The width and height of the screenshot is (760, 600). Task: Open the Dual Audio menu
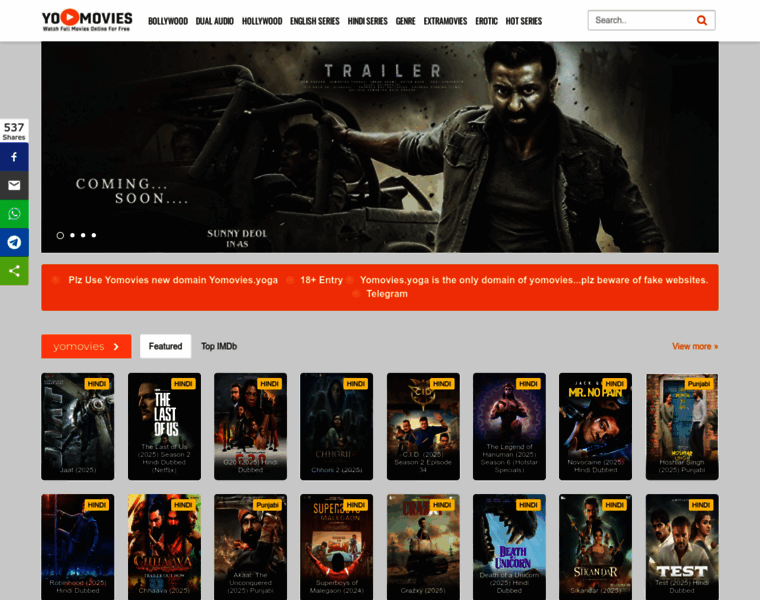(215, 21)
